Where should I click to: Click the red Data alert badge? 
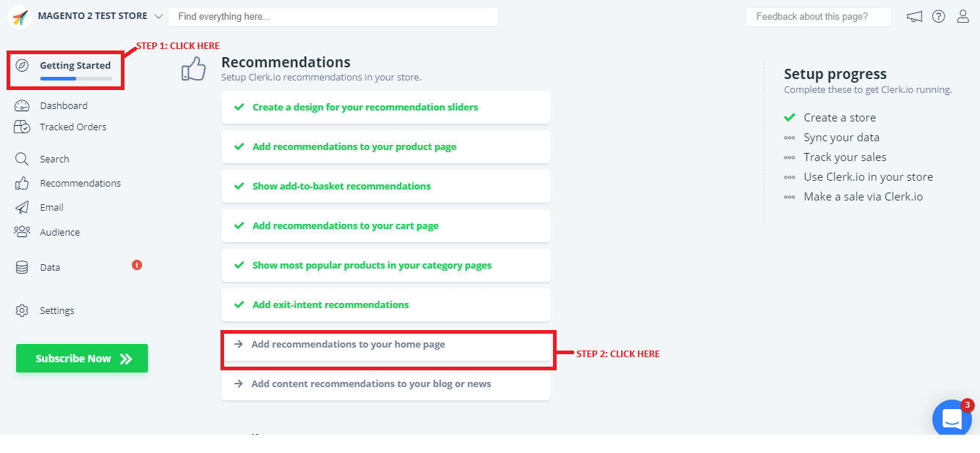pos(137,265)
